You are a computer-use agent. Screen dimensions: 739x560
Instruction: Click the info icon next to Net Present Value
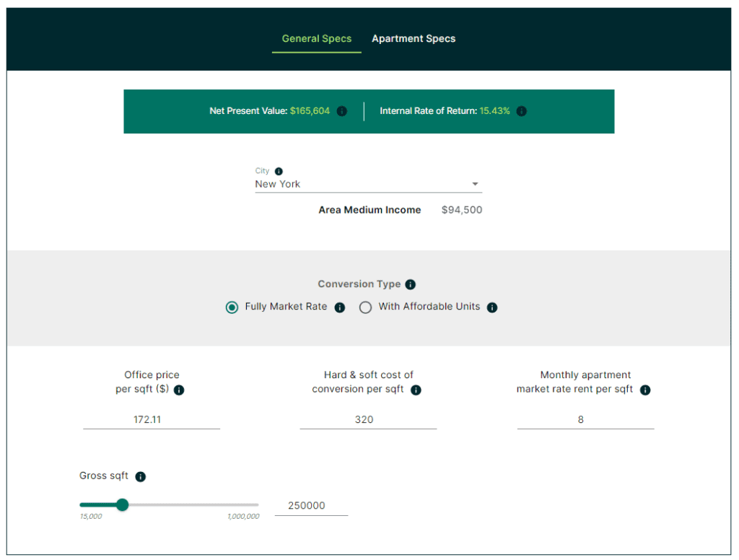click(342, 111)
